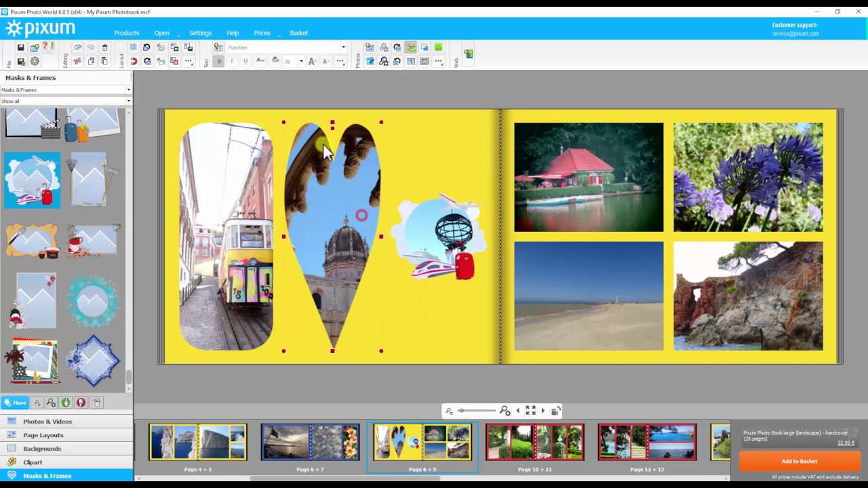Click the 32,95 € price link
Image resolution: width=868 pixels, height=488 pixels.
click(x=846, y=443)
